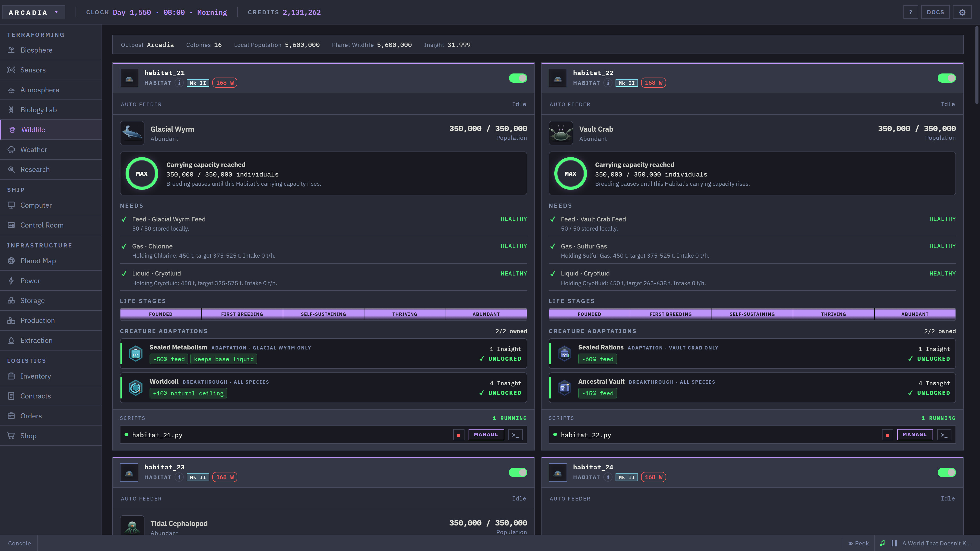Click the Tidal Cephalopod creature portrait
980x551 pixels.
(x=132, y=525)
